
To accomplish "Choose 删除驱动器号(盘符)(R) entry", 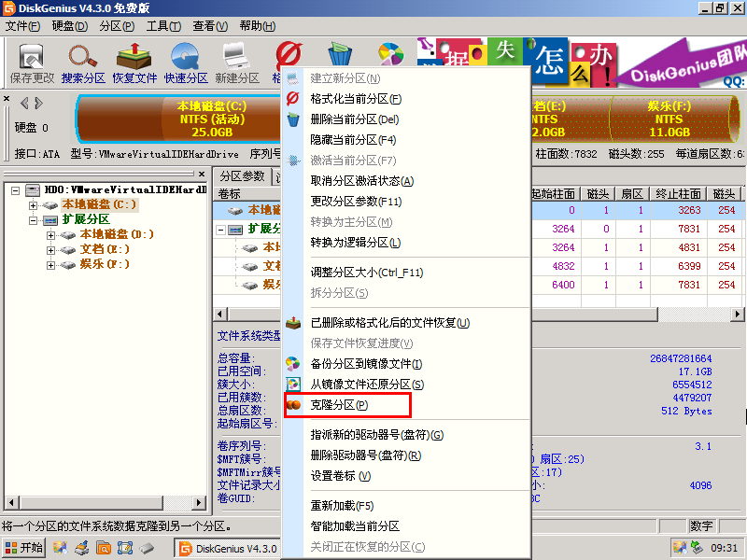I will pos(407,455).
